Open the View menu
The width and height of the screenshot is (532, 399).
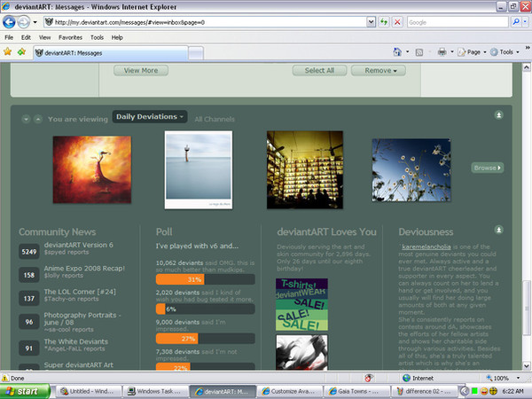point(44,37)
